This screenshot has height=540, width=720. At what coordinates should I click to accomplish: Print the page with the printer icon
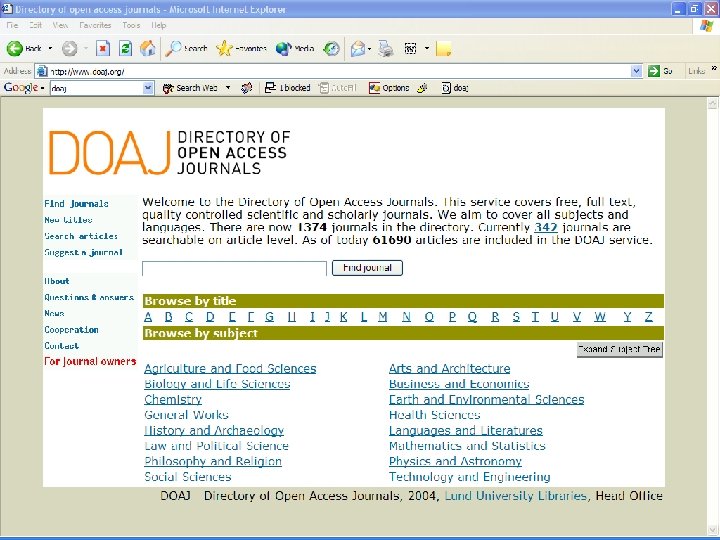(x=386, y=48)
